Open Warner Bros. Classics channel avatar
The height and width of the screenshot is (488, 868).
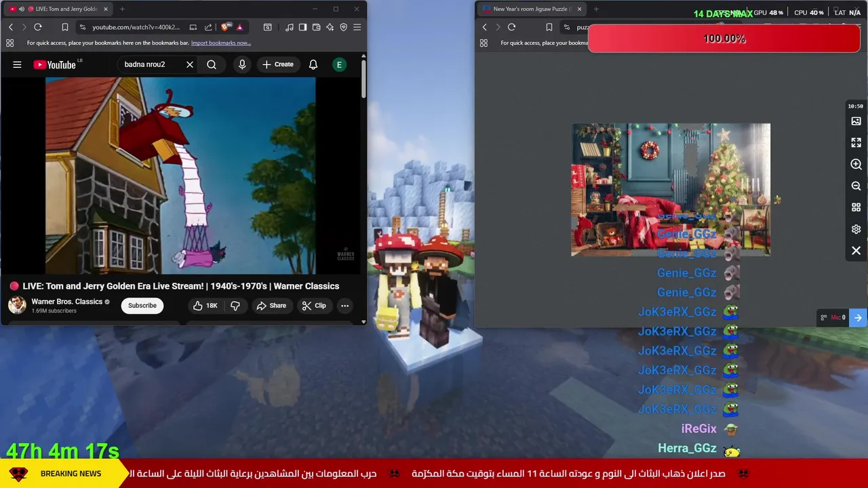pos(17,305)
